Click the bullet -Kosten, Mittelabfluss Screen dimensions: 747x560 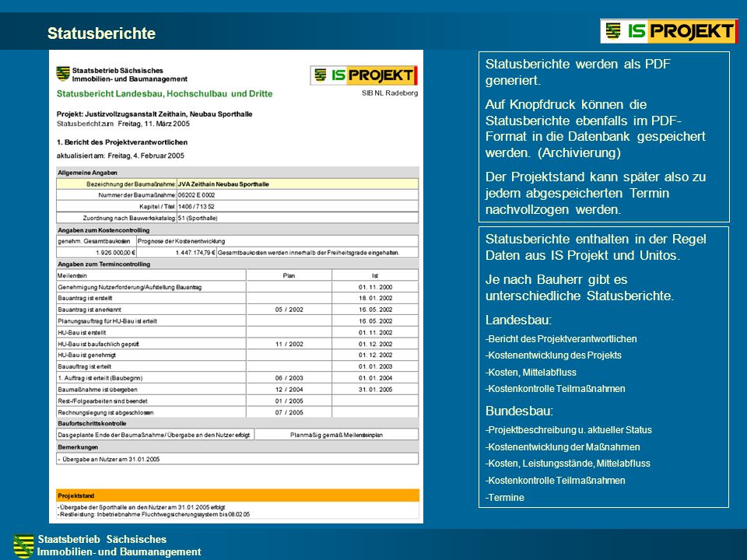point(531,373)
